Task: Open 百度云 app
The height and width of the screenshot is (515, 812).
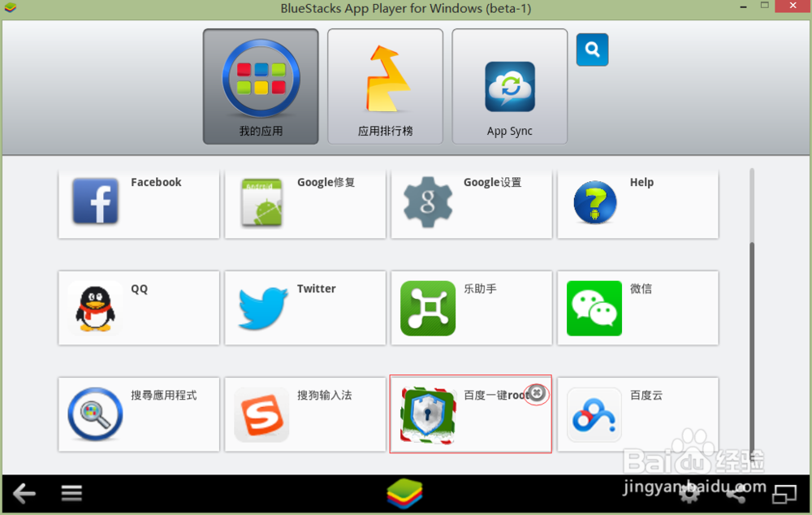Action: click(x=637, y=414)
